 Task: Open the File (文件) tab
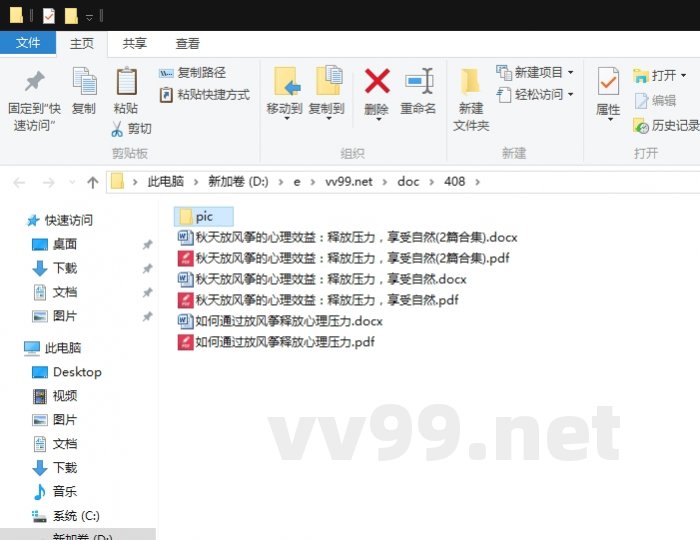click(28, 43)
